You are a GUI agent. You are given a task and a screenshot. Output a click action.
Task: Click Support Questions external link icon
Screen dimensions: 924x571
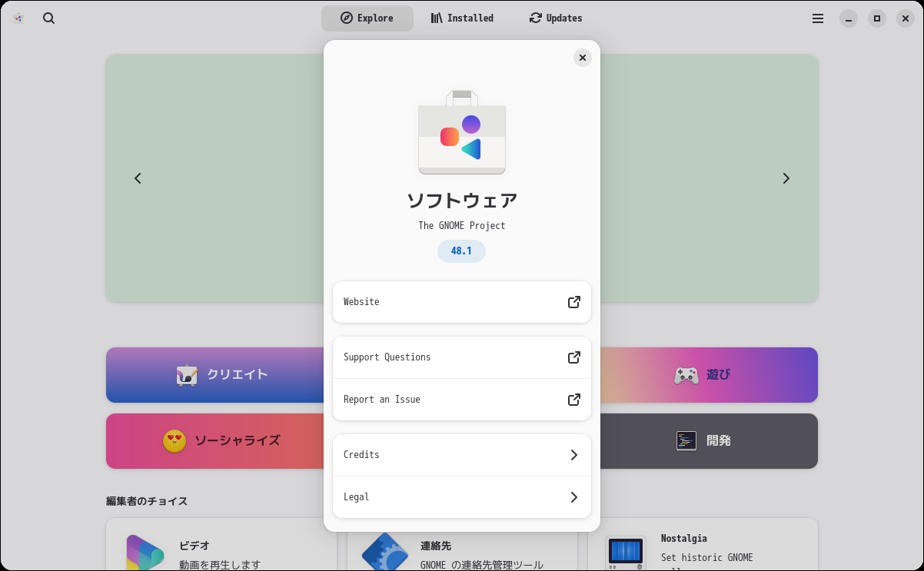click(x=573, y=357)
